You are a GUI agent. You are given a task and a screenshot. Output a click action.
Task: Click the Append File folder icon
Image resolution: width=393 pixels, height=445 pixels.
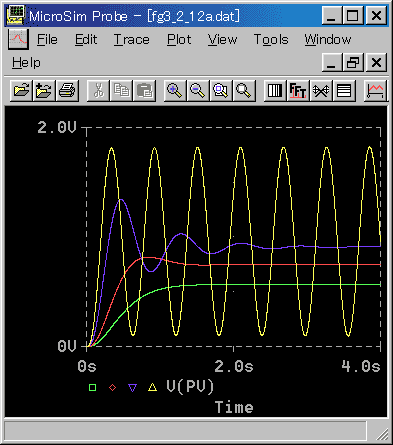44,90
